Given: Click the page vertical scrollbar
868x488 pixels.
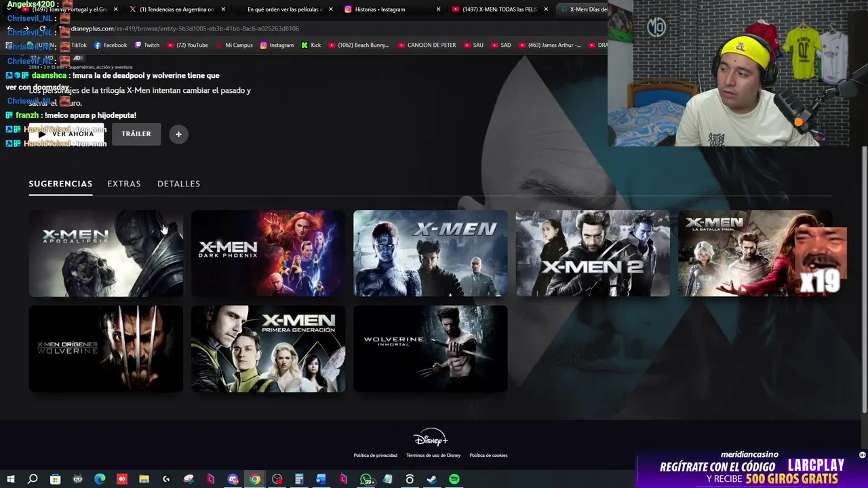Looking at the screenshot, I should click(864, 278).
